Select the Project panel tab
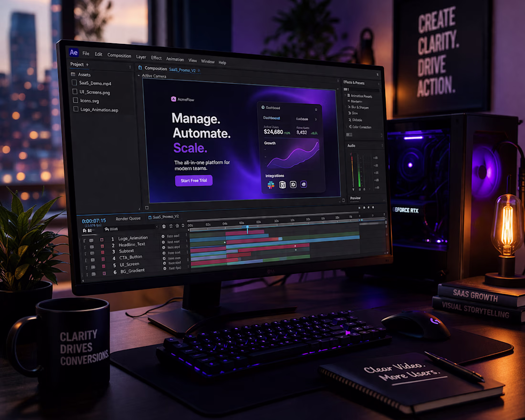Viewport: 525px width, 420px height. 77,64
